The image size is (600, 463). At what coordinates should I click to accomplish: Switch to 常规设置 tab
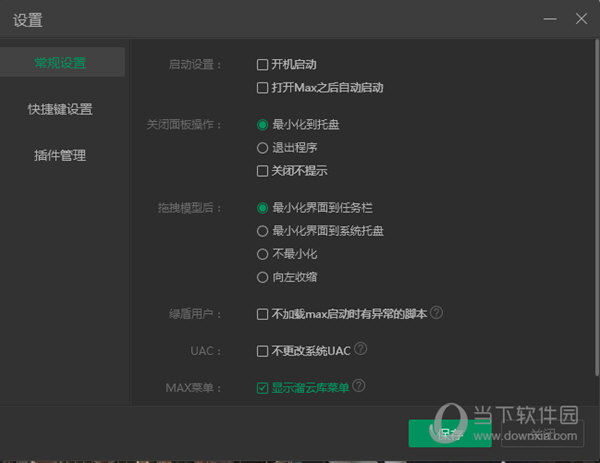pos(61,62)
